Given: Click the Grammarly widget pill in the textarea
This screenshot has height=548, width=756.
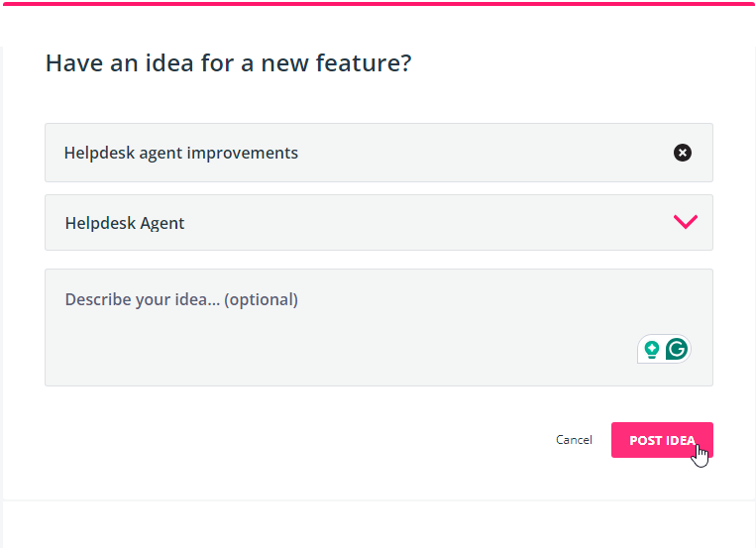Looking at the screenshot, I should 665,349.
